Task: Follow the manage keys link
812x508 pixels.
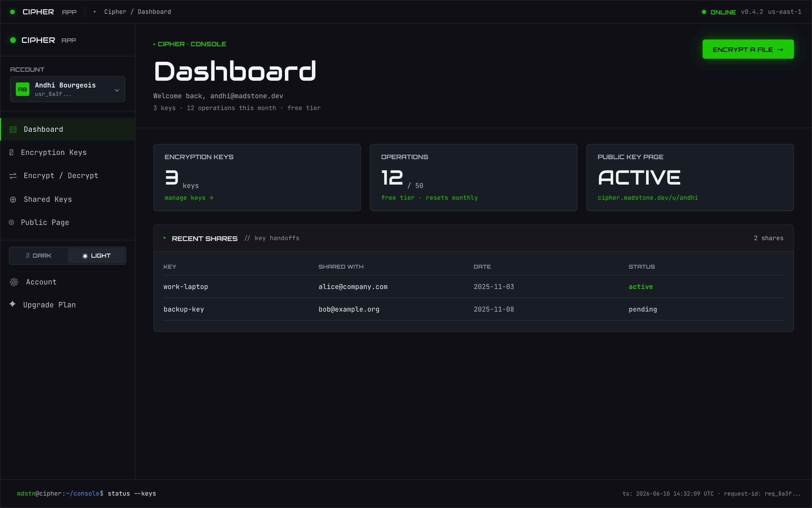Action: tap(189, 198)
